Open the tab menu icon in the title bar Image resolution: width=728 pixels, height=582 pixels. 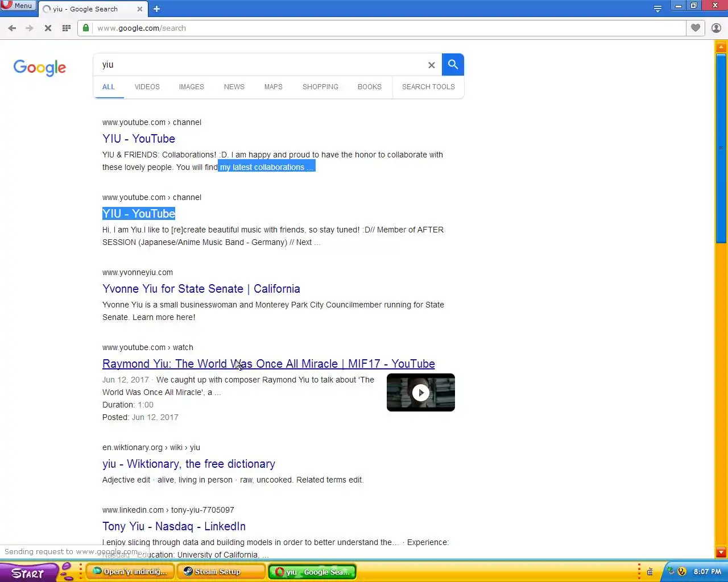[x=657, y=9]
